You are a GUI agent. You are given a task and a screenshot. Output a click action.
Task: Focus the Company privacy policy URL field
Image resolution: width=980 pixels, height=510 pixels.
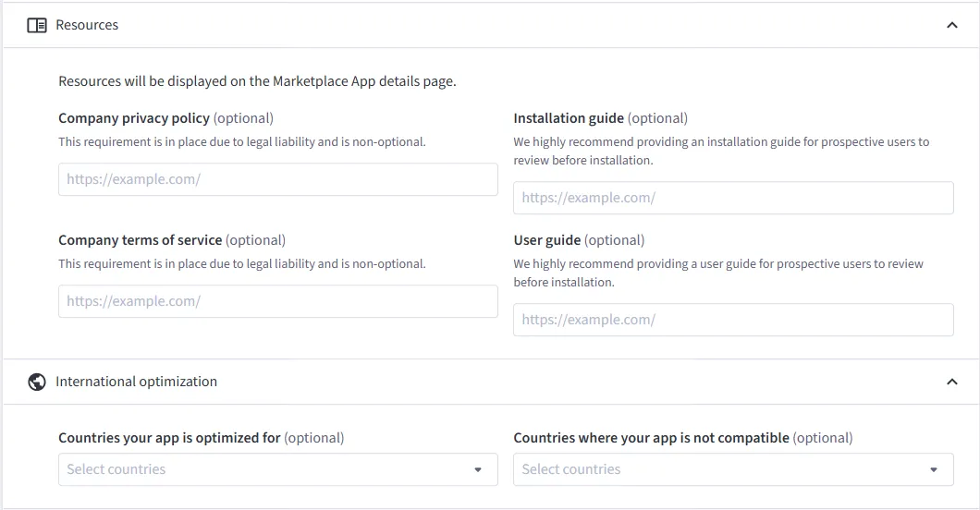tap(278, 179)
